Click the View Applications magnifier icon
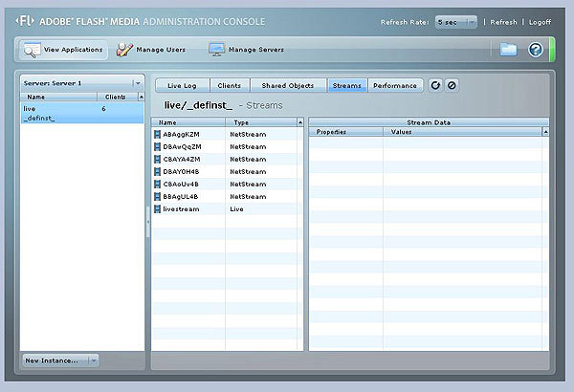The height and width of the screenshot is (392, 574). 32,50
